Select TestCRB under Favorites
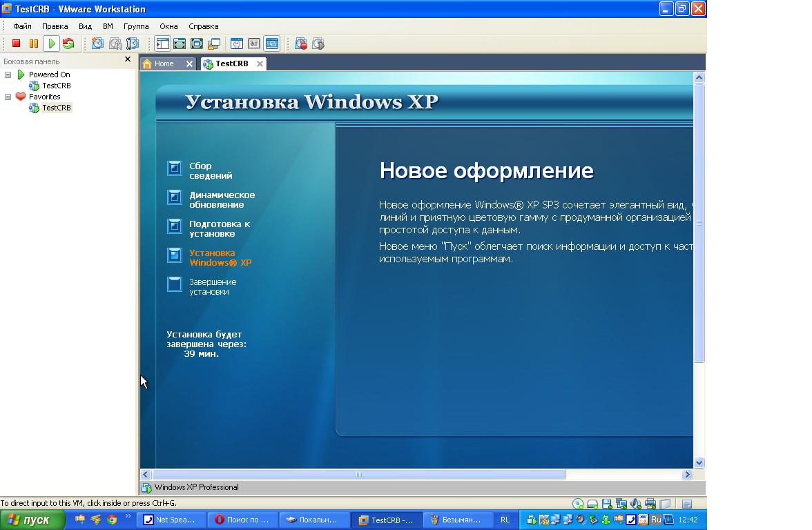812x530 pixels. click(x=57, y=108)
